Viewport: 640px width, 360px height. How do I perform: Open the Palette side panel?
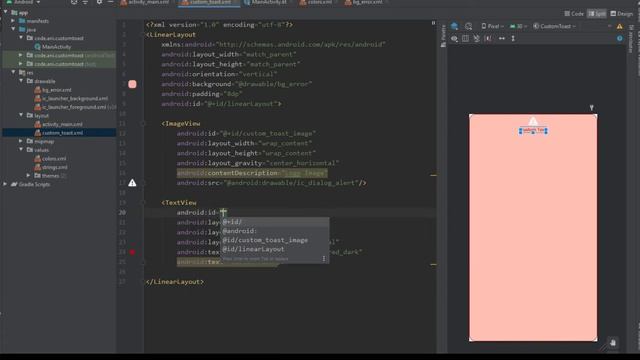click(443, 36)
